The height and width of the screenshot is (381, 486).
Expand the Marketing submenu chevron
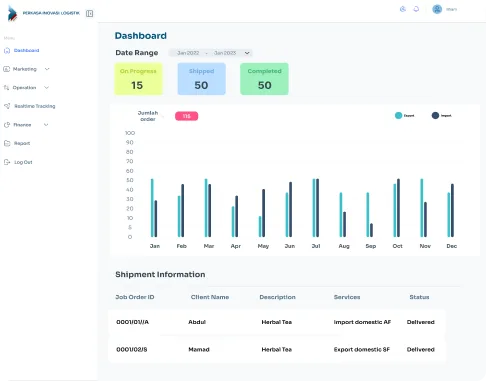47,69
